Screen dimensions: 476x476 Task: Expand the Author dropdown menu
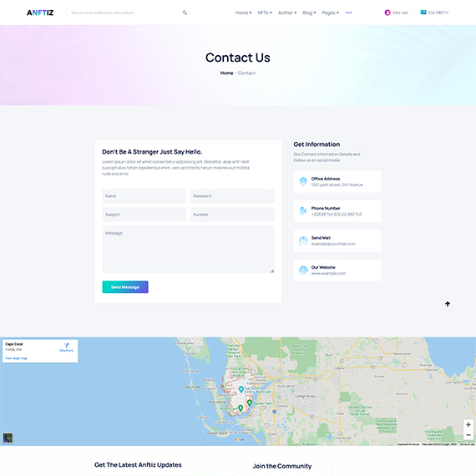(x=287, y=13)
